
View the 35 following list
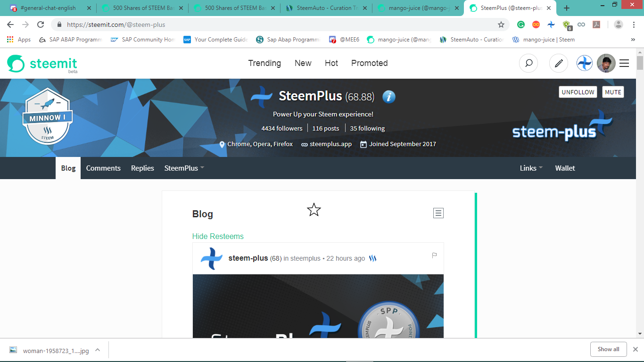coord(367,128)
